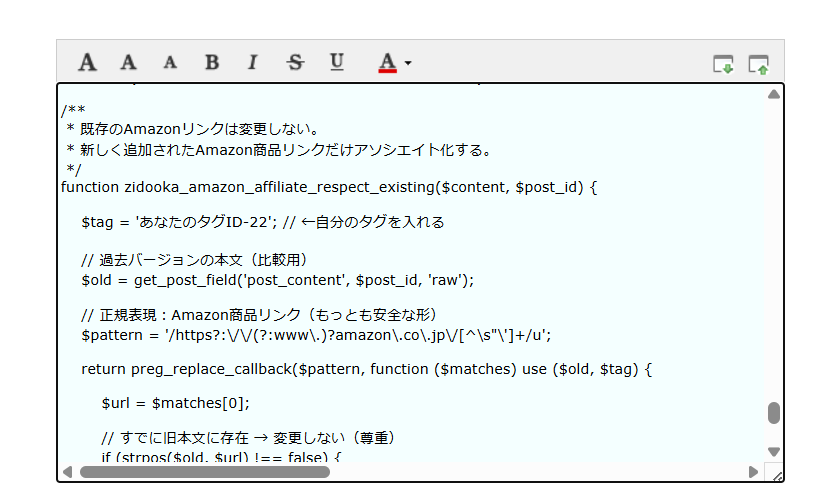Apply the medium font size
This screenshot has height=488, width=821.
click(x=128, y=63)
